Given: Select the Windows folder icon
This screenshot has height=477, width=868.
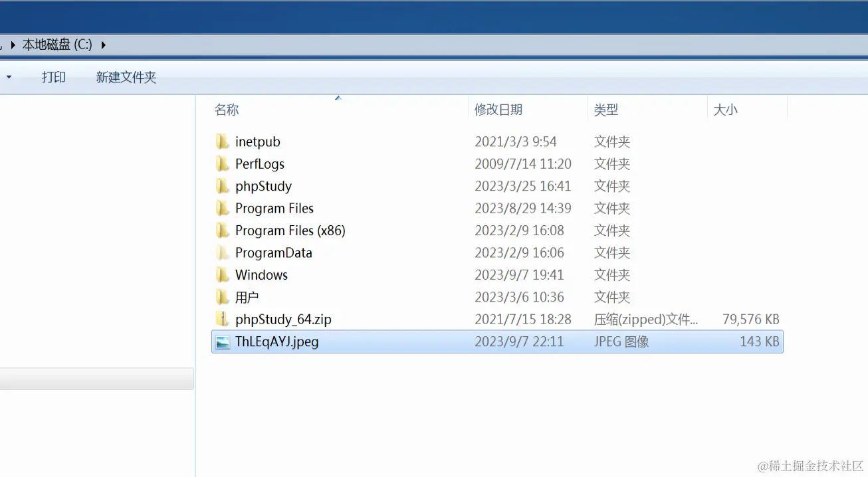Looking at the screenshot, I should (223, 275).
